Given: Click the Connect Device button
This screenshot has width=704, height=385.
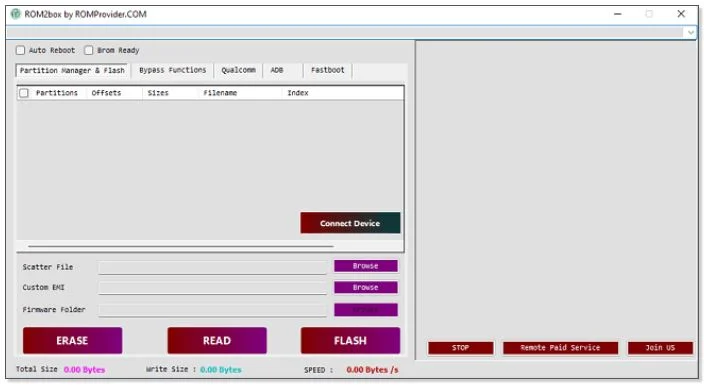Looking at the screenshot, I should tap(350, 223).
